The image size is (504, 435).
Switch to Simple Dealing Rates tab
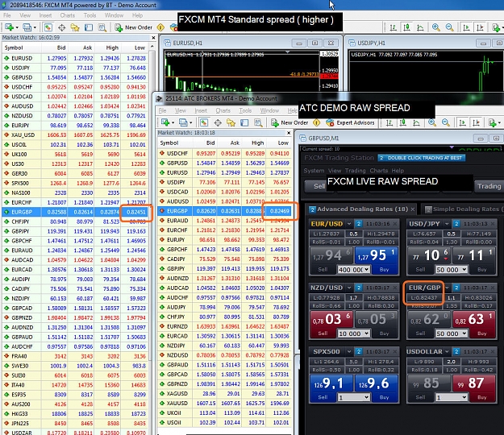pyautogui.click(x=463, y=209)
